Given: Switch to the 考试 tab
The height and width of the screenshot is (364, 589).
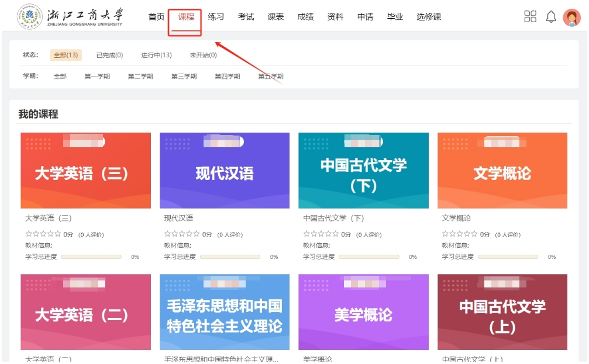Looking at the screenshot, I should pos(246,17).
